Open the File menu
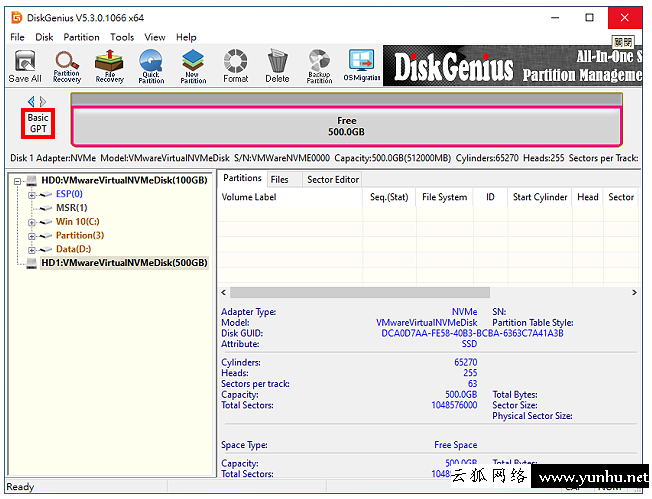 [17, 37]
